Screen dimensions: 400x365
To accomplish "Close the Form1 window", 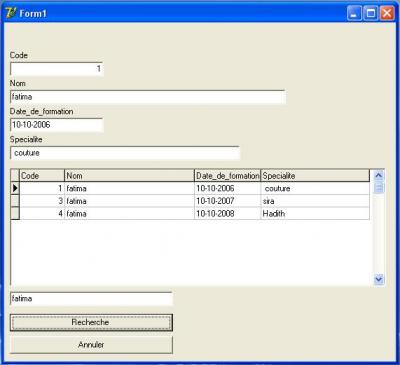I will 387,13.
